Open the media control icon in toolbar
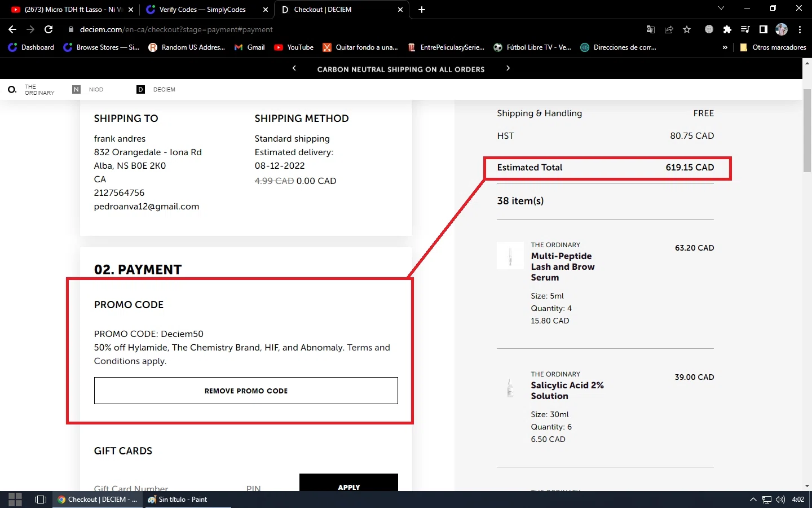Screen dimensions: 812x508 745,29
